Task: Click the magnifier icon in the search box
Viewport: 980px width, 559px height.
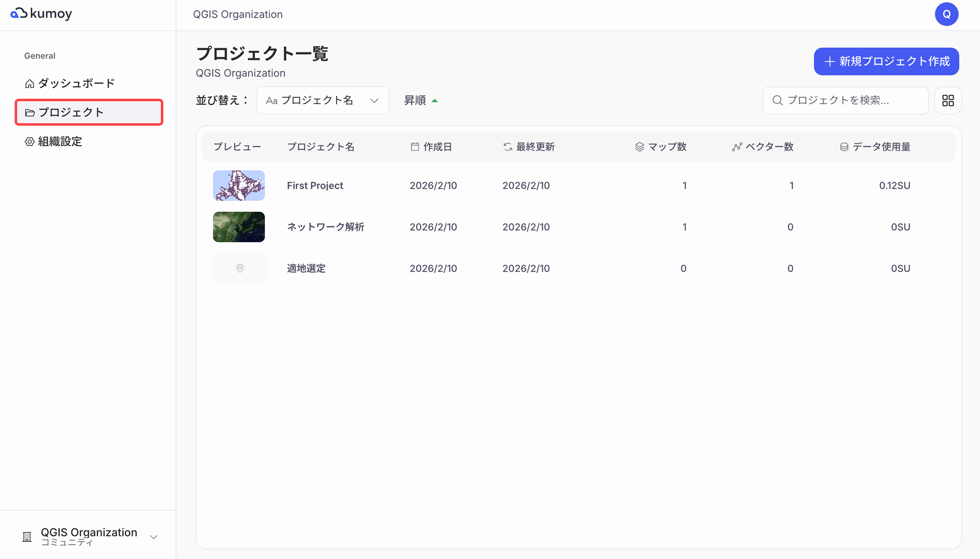Action: [777, 100]
